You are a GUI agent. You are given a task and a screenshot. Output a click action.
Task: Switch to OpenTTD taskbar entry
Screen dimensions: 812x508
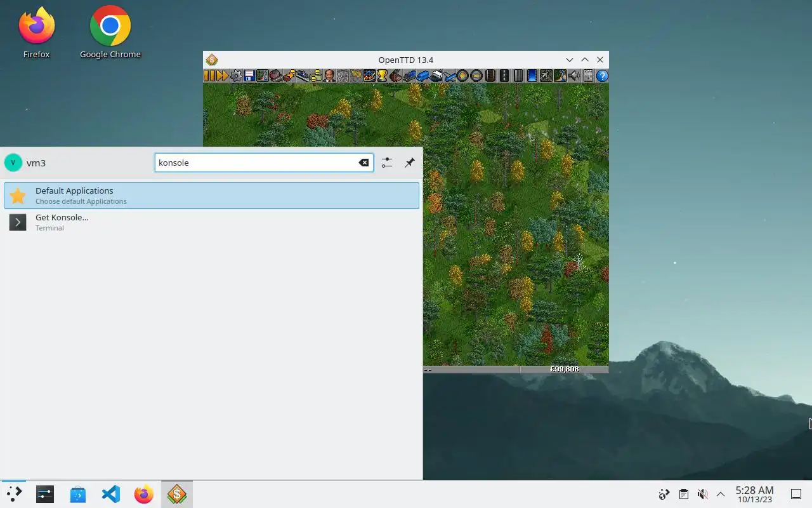(177, 494)
